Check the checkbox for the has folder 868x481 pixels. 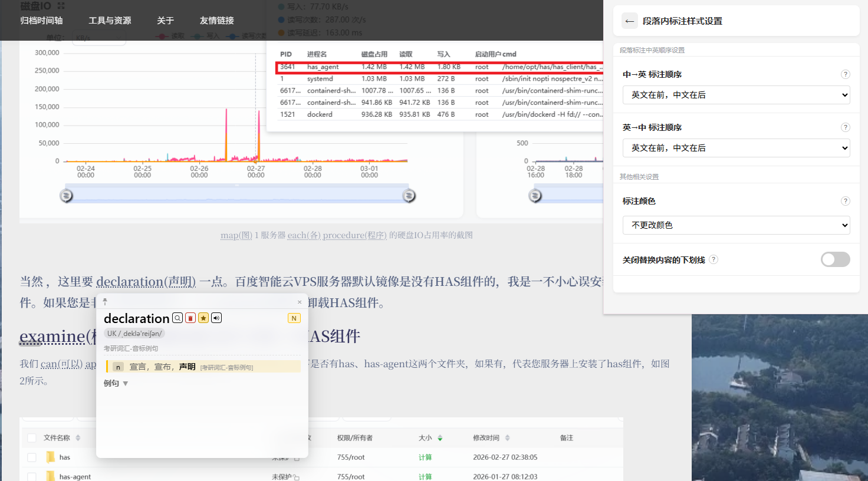[x=32, y=457]
